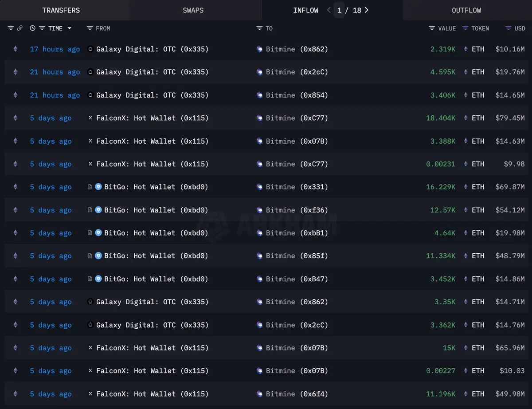Click the Bitmine logo in the $10.16M row
This screenshot has height=409, width=532.
[x=260, y=49]
